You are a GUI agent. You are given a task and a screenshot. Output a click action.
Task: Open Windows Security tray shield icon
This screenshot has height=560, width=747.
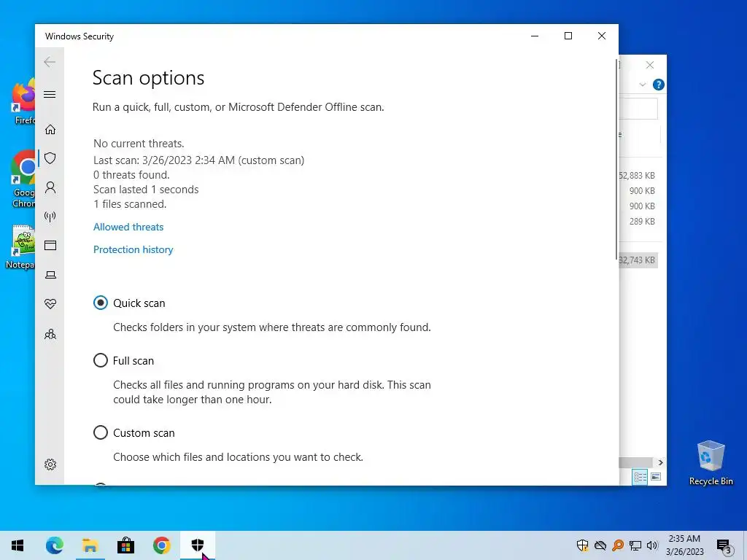[x=582, y=545]
